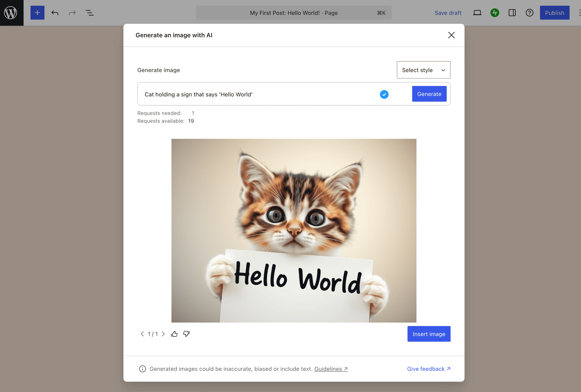The width and height of the screenshot is (581, 392).
Task: Expand the Select style dropdown
Action: (423, 70)
